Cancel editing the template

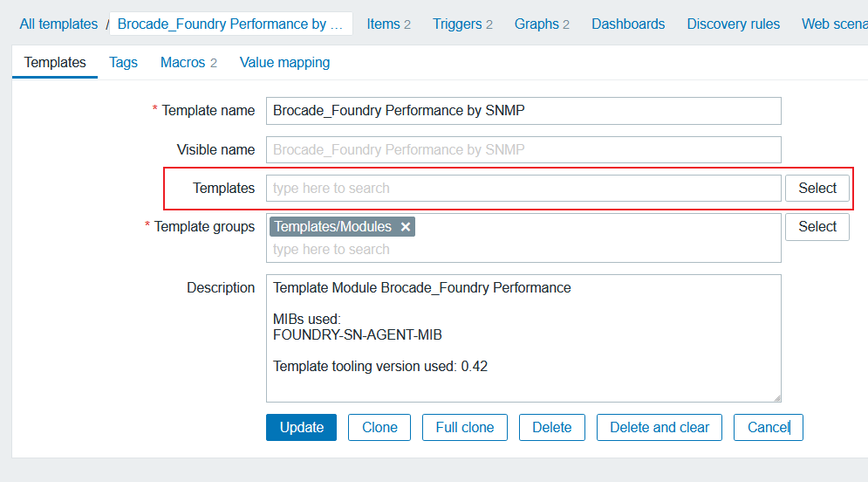pyautogui.click(x=768, y=427)
